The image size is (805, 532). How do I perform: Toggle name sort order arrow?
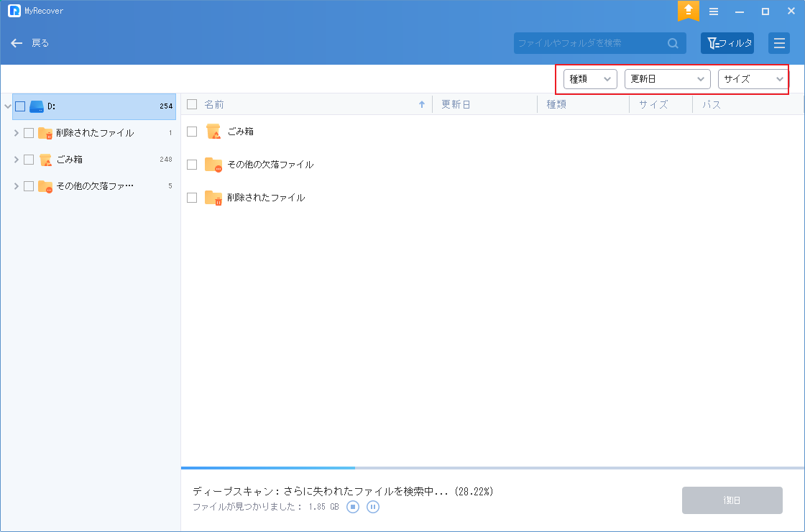(422, 105)
